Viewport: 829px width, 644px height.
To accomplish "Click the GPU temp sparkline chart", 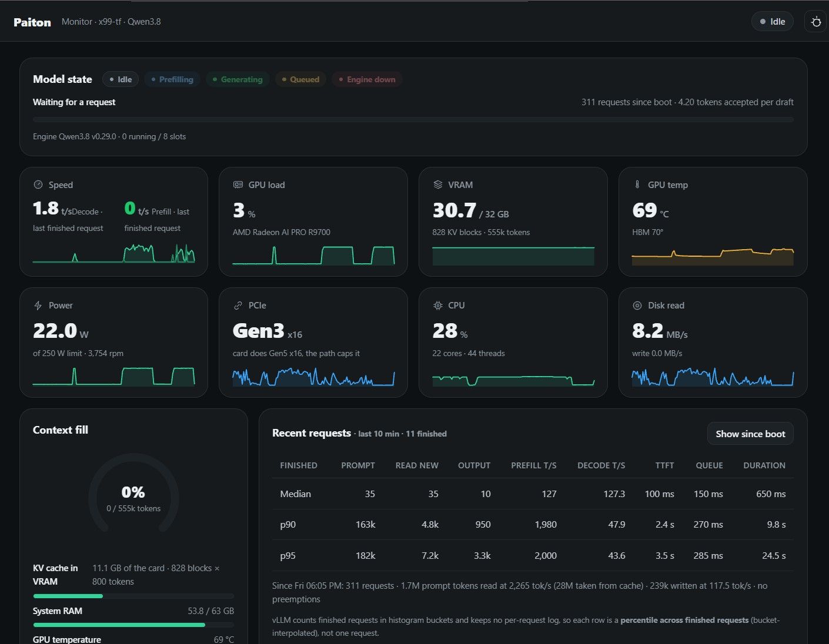I will coord(713,256).
